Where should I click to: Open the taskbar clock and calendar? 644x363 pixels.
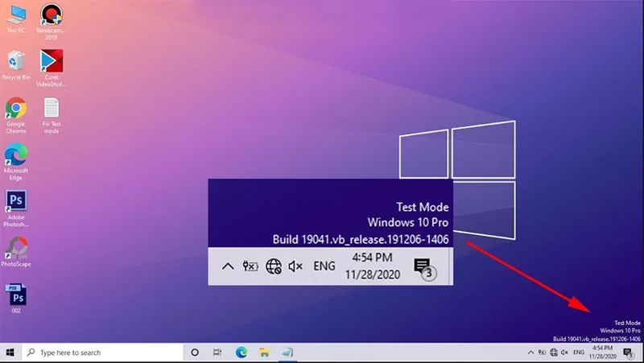602,353
